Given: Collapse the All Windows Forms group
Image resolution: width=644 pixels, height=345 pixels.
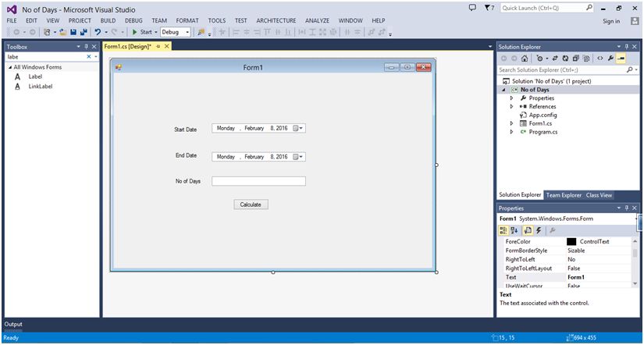Looking at the screenshot, I should 10,67.
